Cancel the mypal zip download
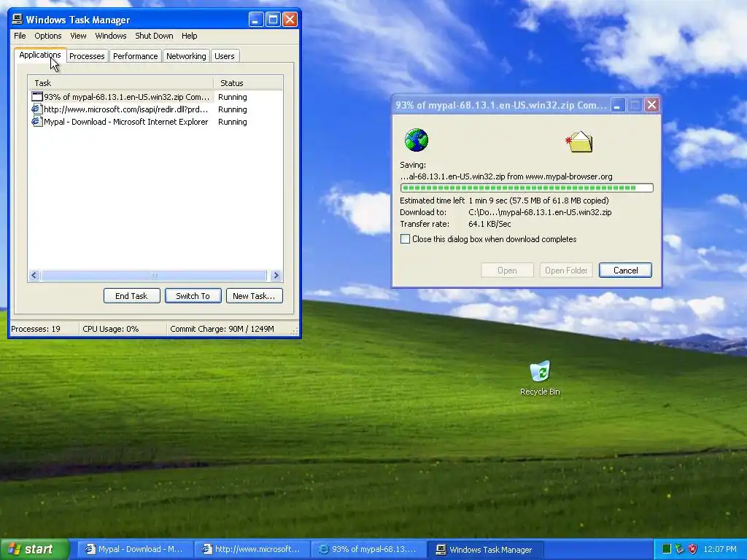Image resolution: width=747 pixels, height=560 pixels. [625, 270]
